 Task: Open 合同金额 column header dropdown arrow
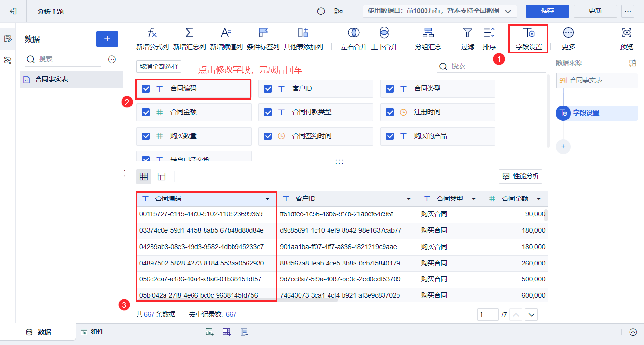tap(539, 199)
